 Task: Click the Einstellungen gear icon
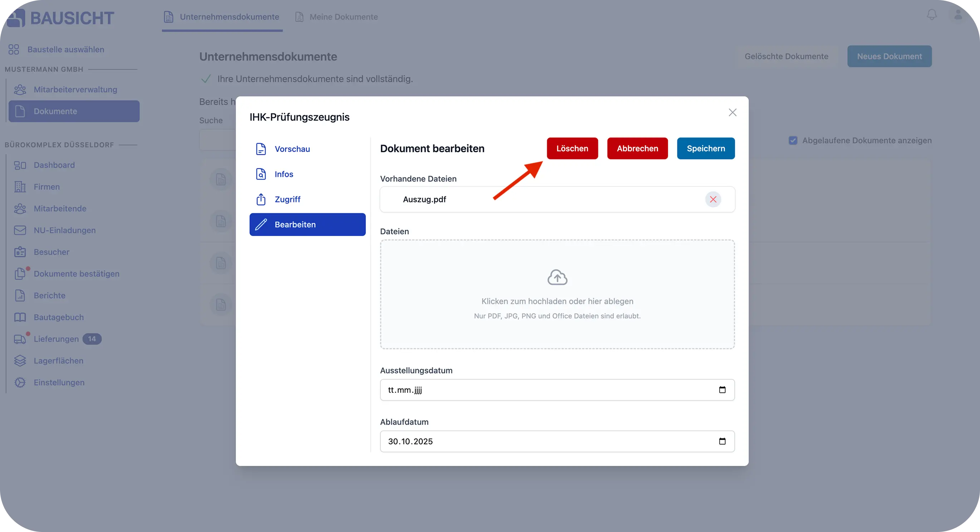20,382
